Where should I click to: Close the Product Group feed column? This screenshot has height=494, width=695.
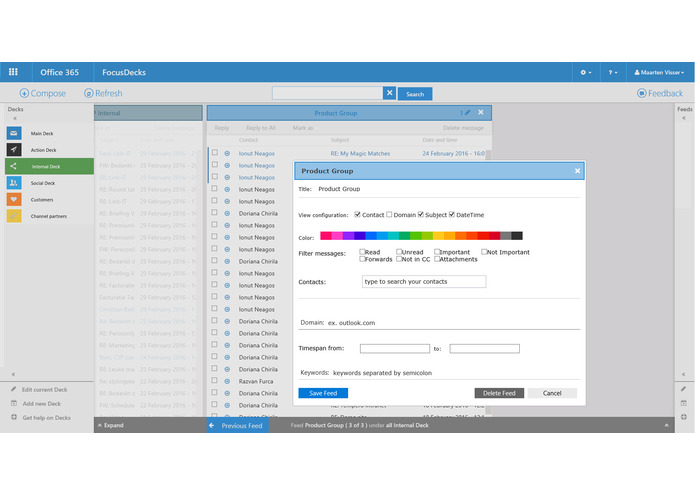(480, 113)
